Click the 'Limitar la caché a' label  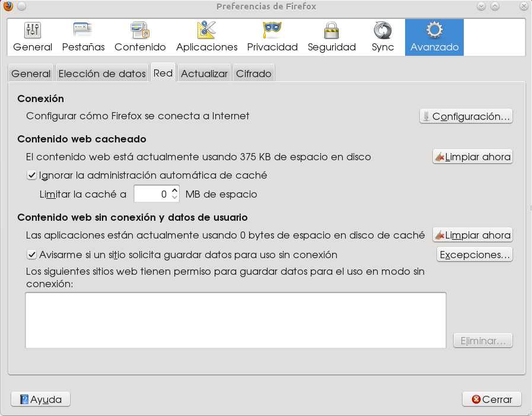click(x=83, y=194)
